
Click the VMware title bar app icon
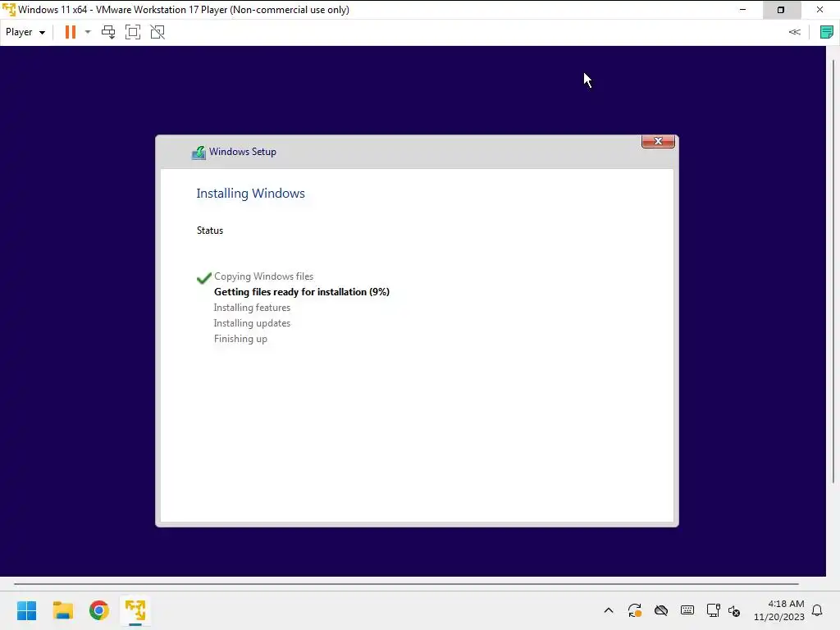pos(8,10)
